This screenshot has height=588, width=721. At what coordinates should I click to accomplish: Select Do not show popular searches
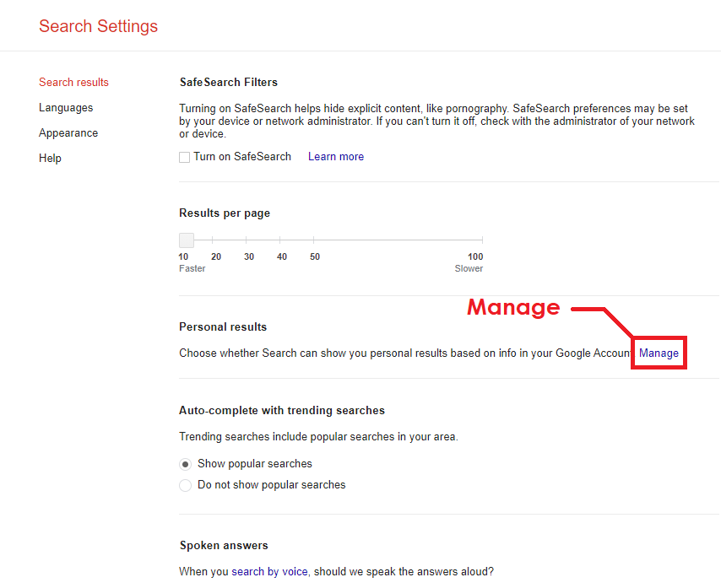point(185,485)
